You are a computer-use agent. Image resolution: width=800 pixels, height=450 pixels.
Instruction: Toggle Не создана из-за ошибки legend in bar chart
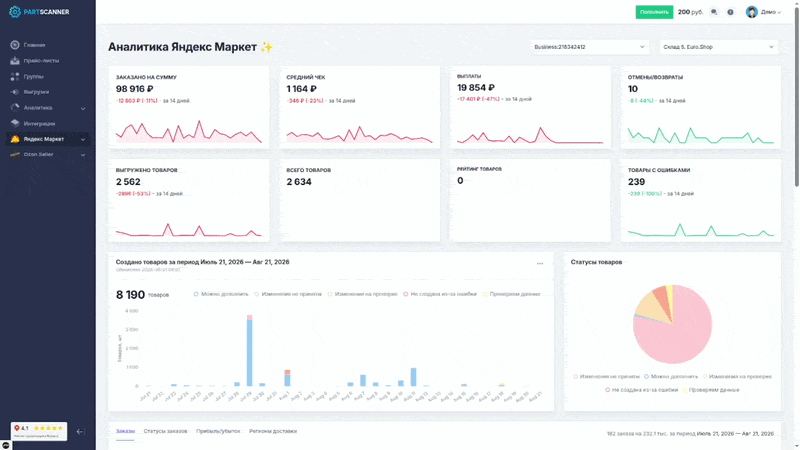click(440, 294)
